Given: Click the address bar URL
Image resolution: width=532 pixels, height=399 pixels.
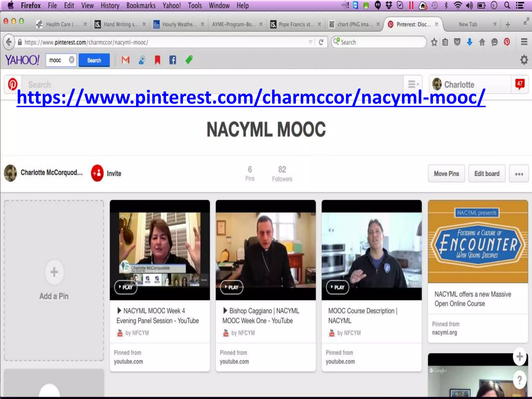Looking at the screenshot, I should 86,42.
